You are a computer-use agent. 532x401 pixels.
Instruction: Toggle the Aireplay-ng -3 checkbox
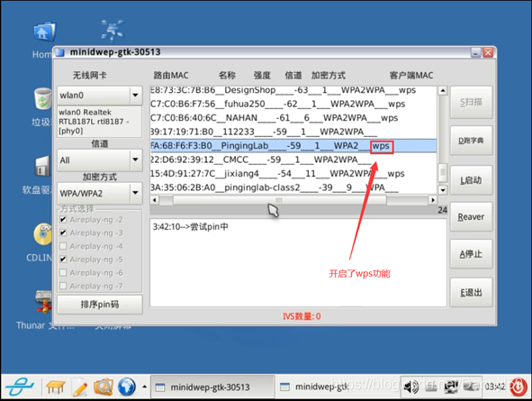point(63,232)
